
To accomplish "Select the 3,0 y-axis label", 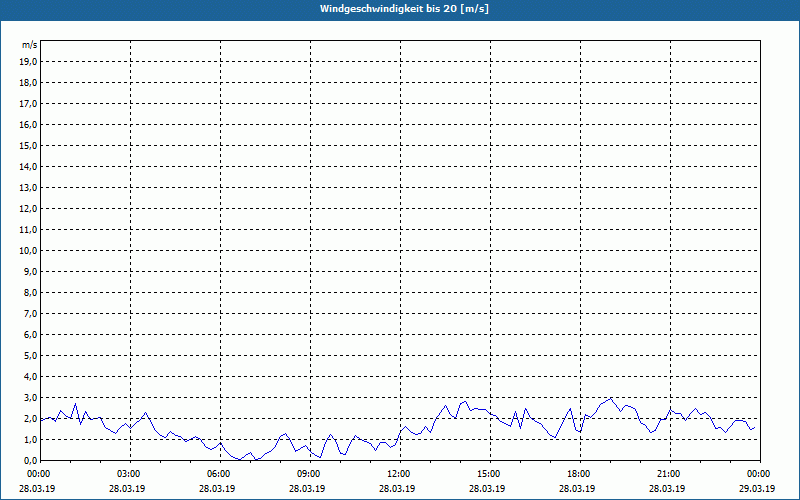I will [x=31, y=397].
